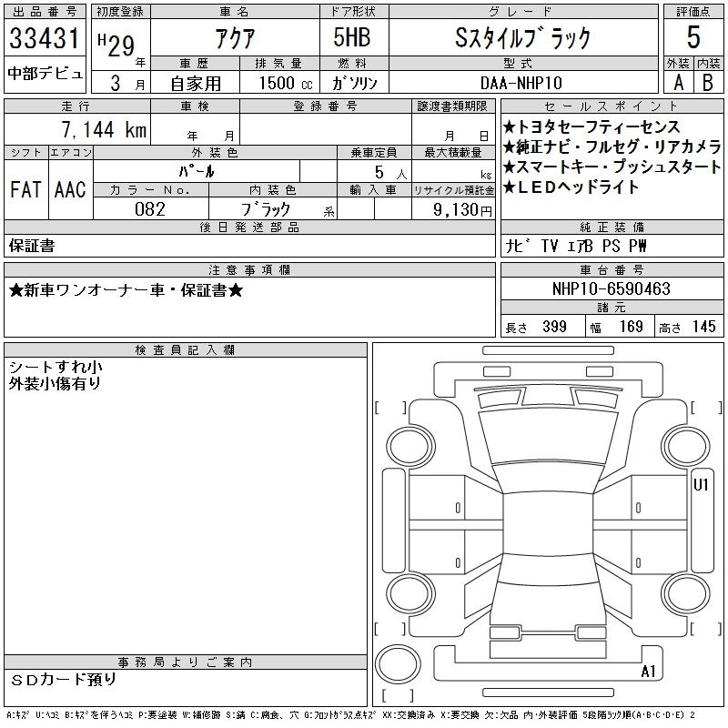Screen dimensions: 728x728
Task: Select chassis number NHP10-6590463
Action: 612,289
